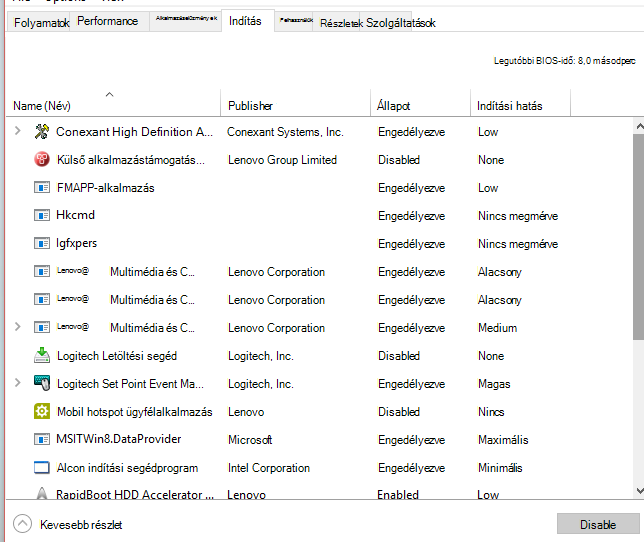The width and height of the screenshot is (644, 542).
Task: Select the Alcon indítási segédprogram name
Action: click(x=127, y=468)
